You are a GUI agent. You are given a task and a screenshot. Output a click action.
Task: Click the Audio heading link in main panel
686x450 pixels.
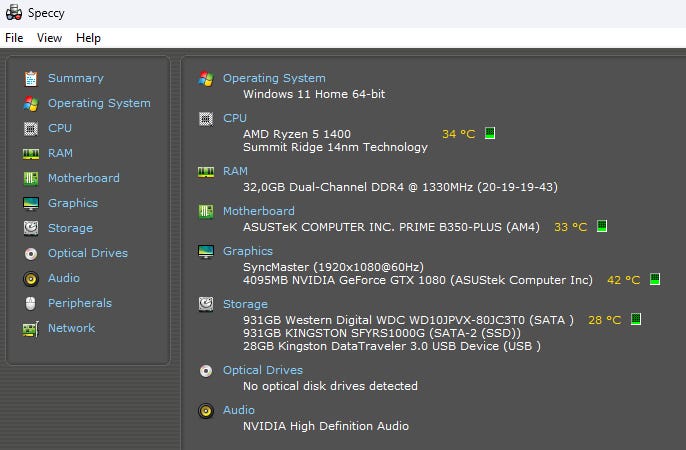[x=239, y=410]
